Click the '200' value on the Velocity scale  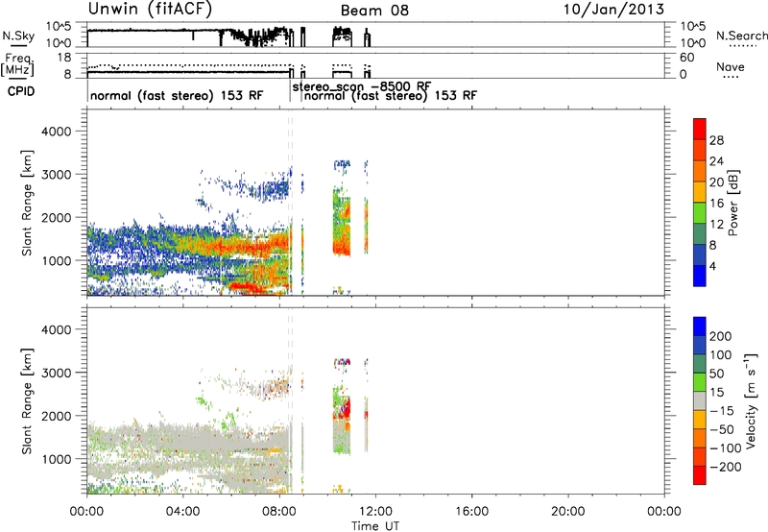click(x=721, y=336)
